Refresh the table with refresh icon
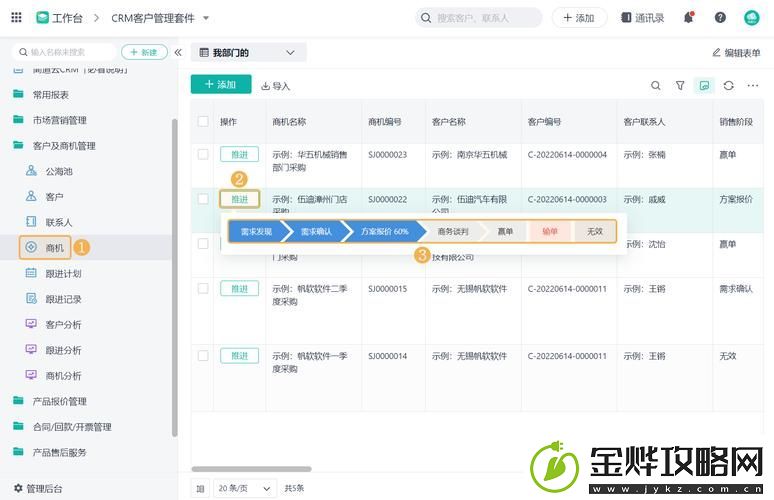The width and height of the screenshot is (774, 500). point(729,85)
